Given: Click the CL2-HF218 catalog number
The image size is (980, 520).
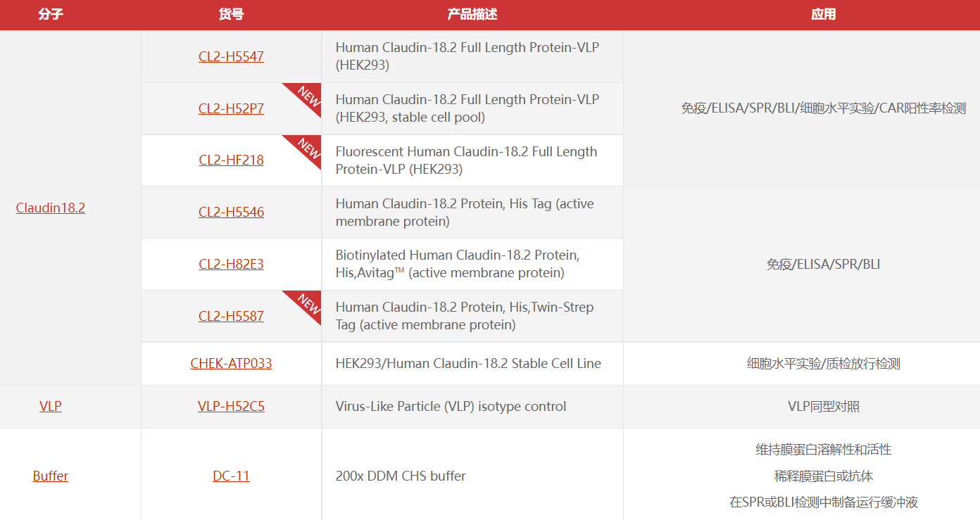Looking at the screenshot, I should [231, 160].
